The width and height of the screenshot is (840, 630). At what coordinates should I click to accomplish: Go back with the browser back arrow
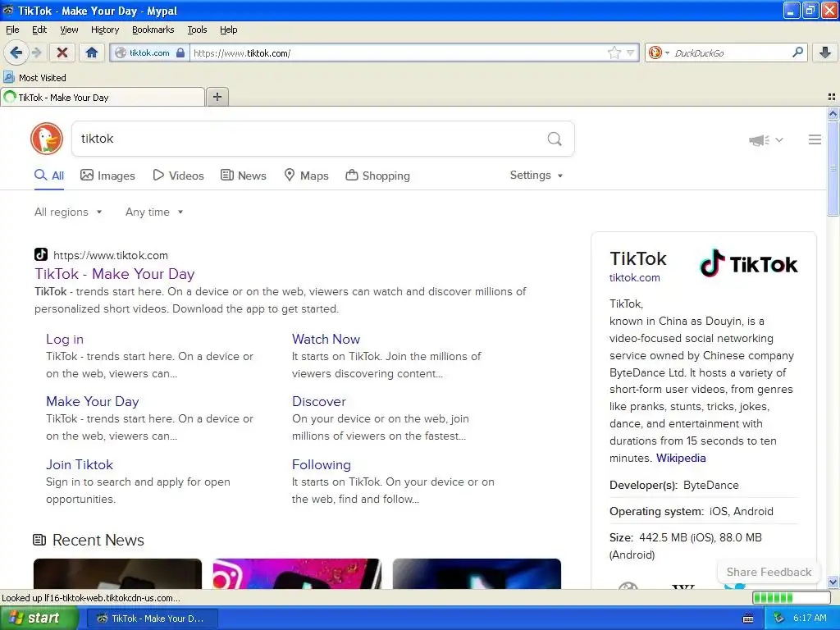coord(16,52)
